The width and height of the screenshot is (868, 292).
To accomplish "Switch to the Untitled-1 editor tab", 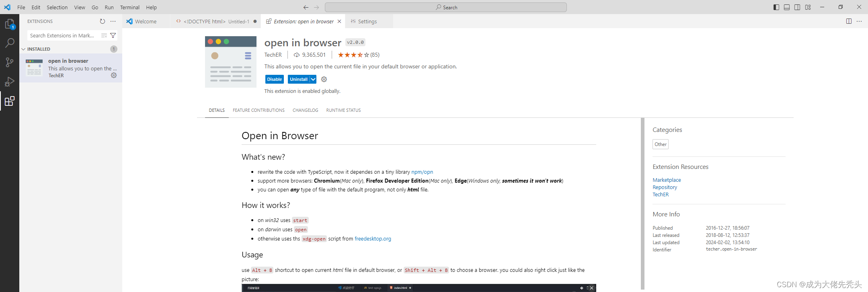I will click(216, 21).
